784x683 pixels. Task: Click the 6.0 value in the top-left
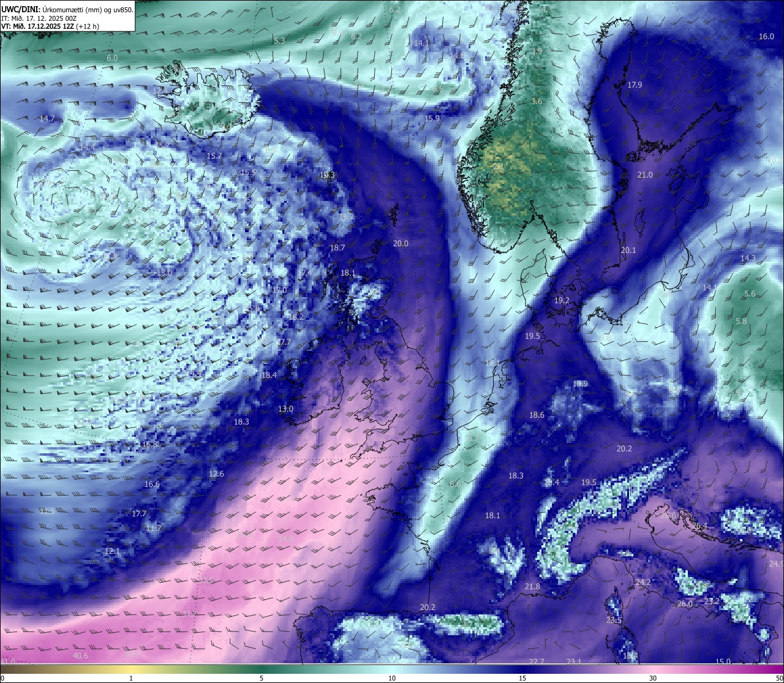tap(112, 58)
